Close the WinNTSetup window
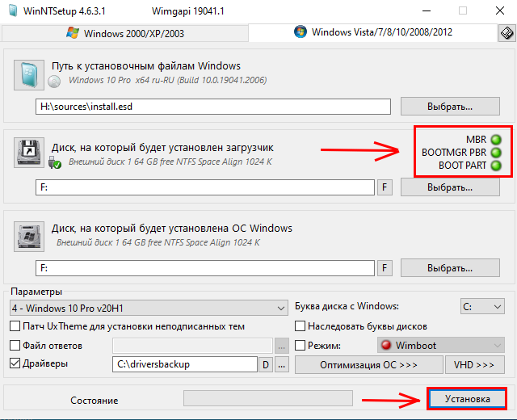This screenshot has height=420, width=517. 500,10
